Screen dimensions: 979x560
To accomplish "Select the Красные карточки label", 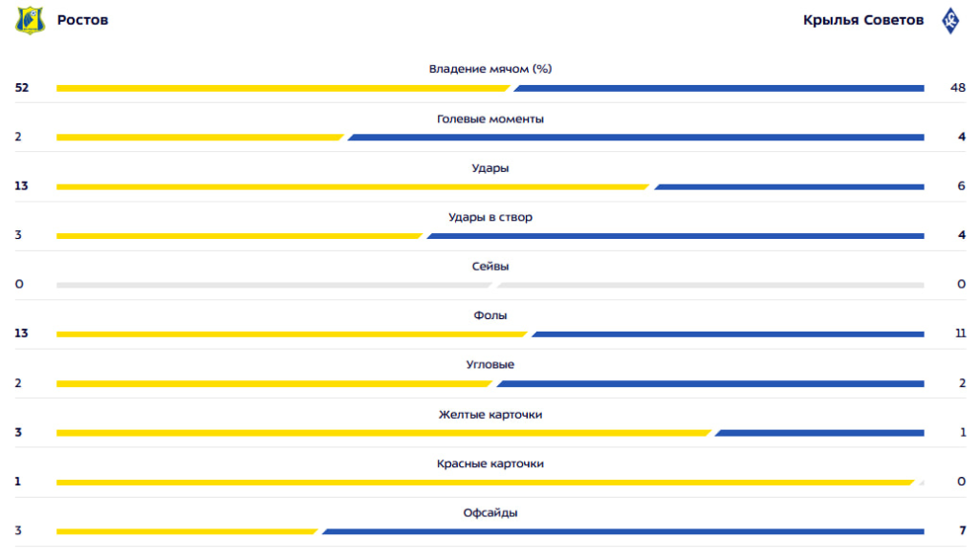I will click(x=490, y=463).
